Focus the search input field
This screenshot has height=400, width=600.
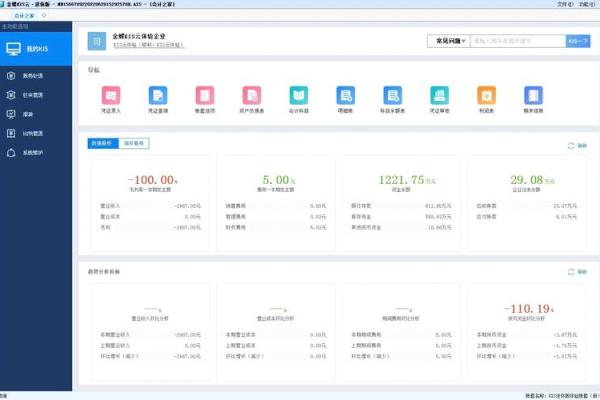[x=518, y=41]
